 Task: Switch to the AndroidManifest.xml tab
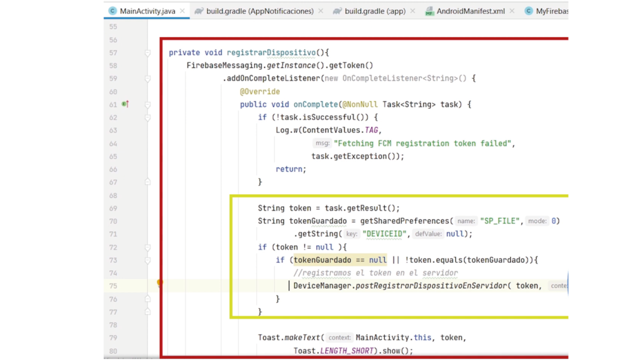click(x=470, y=11)
